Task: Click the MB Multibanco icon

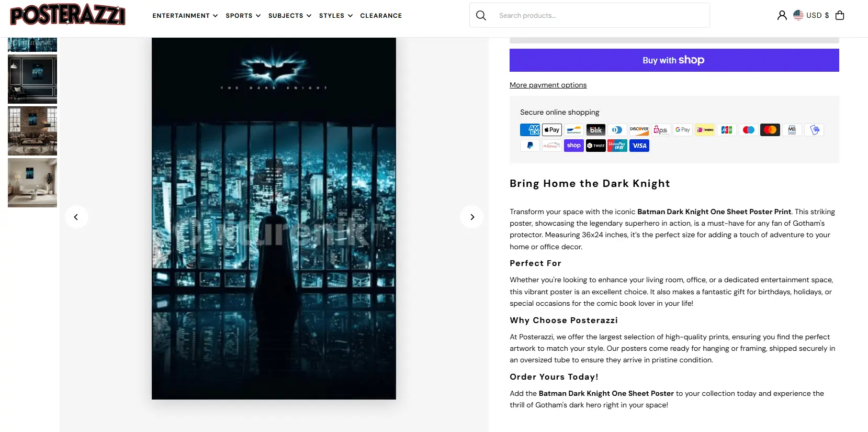Action: click(792, 130)
